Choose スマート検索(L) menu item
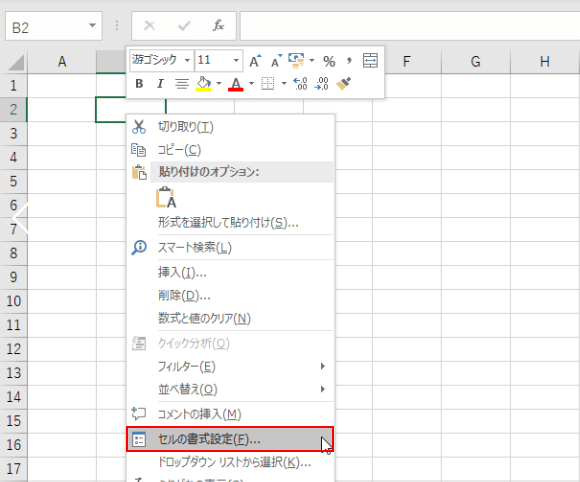 tap(230, 247)
